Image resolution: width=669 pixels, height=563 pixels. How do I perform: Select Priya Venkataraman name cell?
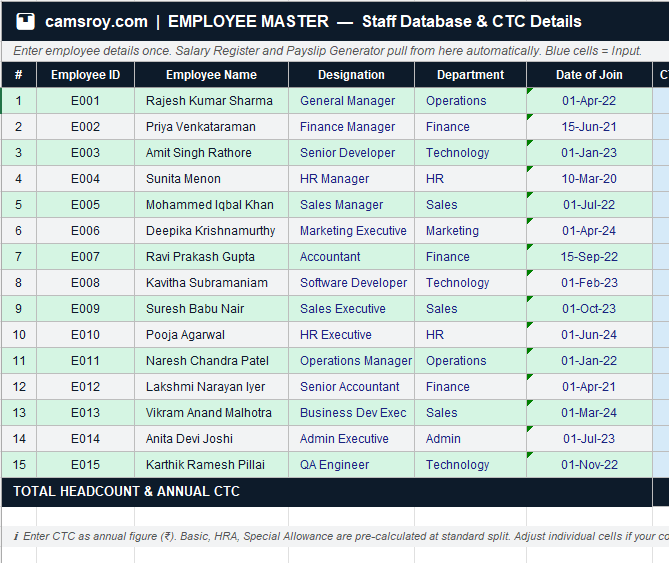(211, 127)
